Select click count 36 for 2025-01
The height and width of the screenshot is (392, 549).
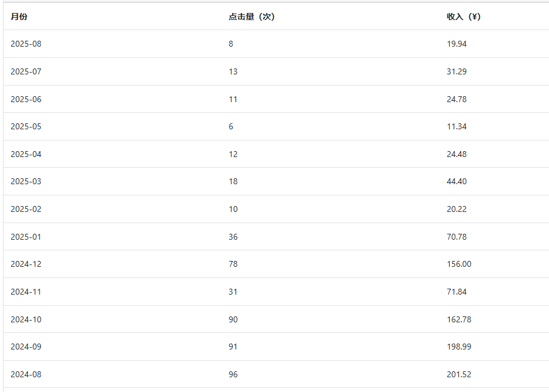(x=233, y=237)
